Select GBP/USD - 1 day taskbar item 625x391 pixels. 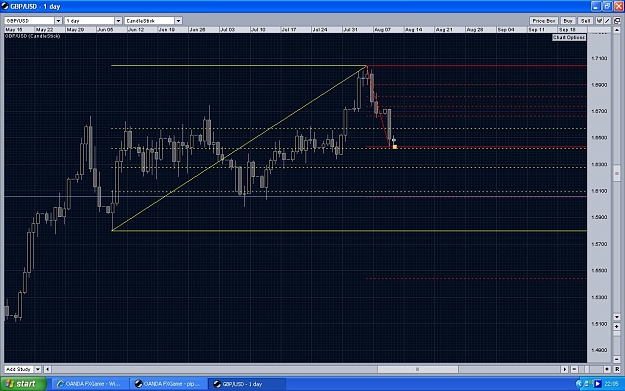[x=248, y=384]
